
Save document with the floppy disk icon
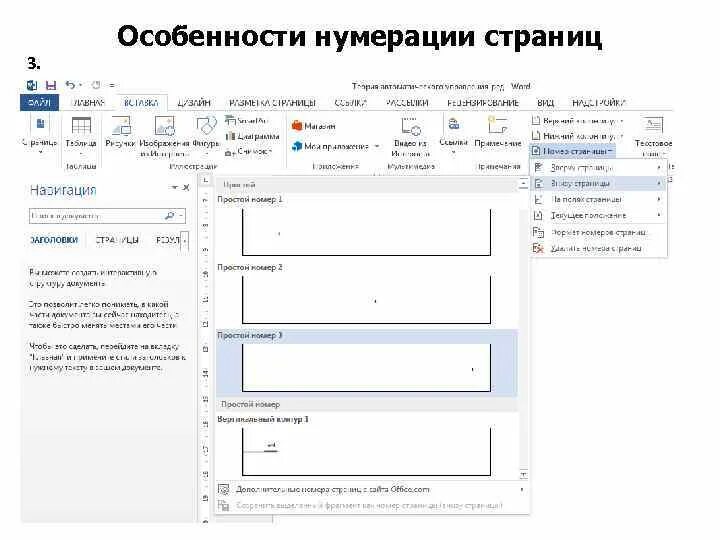click(51, 85)
